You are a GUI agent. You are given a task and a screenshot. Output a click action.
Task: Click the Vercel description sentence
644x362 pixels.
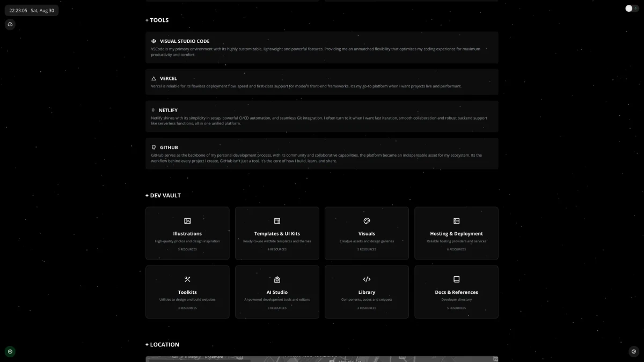tap(306, 86)
